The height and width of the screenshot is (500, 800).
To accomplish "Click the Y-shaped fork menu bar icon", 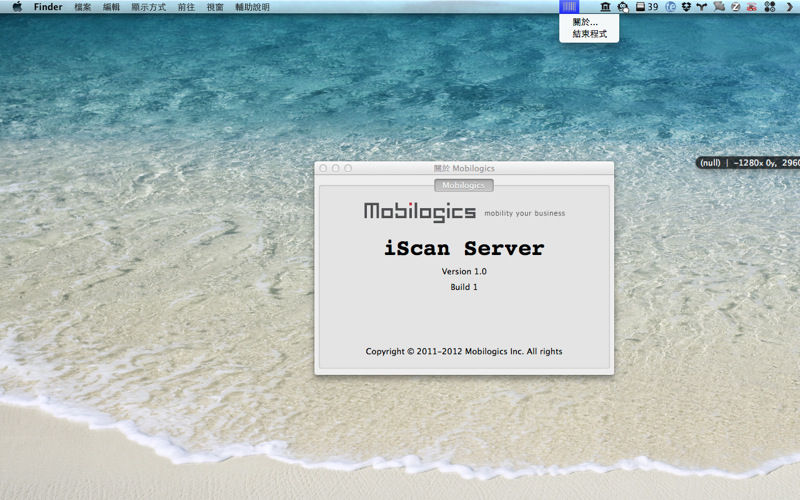I will click(702, 7).
